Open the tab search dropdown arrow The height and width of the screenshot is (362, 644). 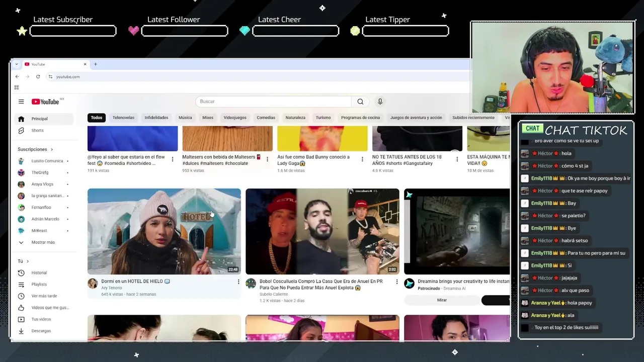pyautogui.click(x=17, y=64)
